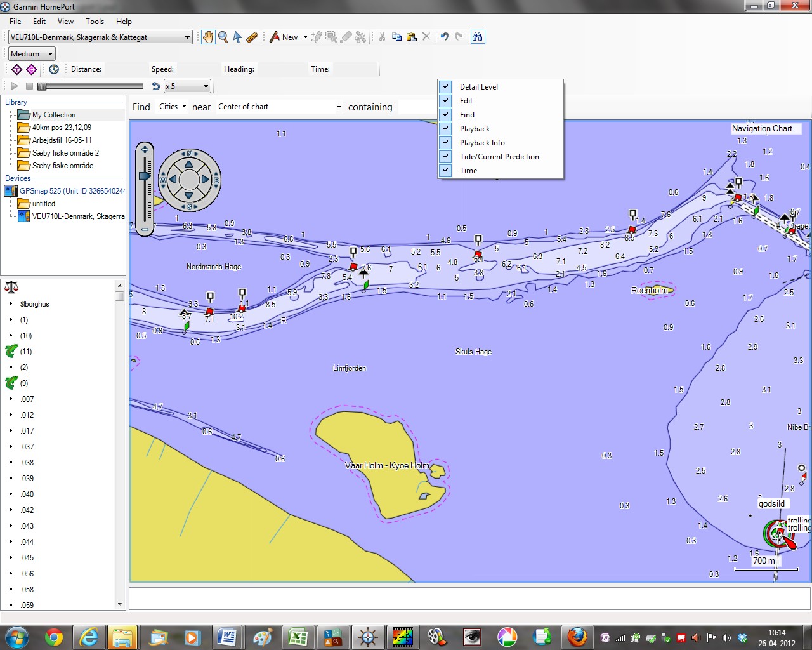Toggle the Find binoculars icon
812x650 pixels.
(478, 37)
